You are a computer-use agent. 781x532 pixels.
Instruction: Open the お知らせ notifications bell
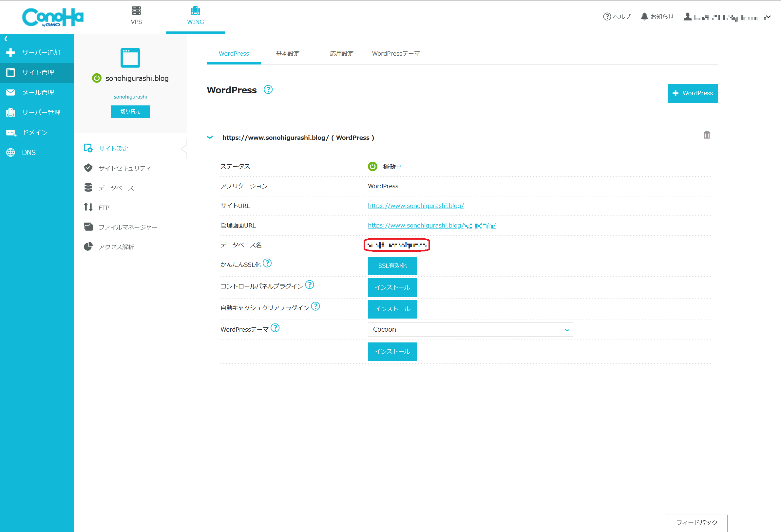[x=657, y=16]
